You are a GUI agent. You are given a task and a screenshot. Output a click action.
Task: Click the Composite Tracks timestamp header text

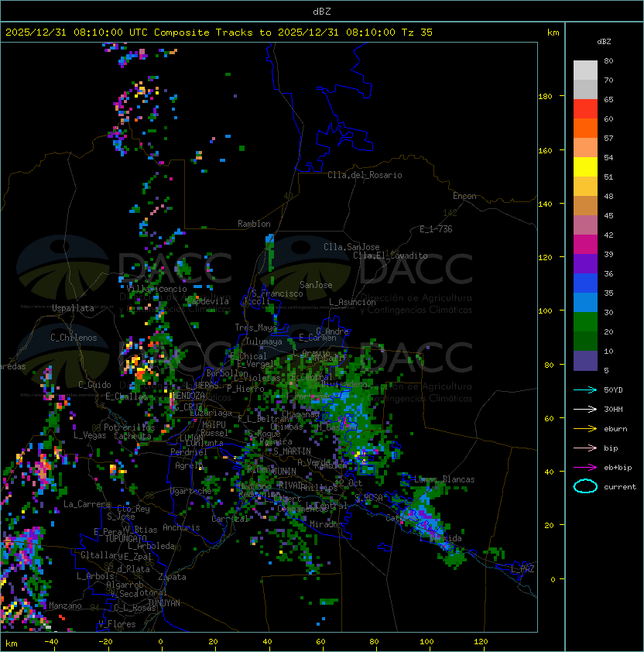[219, 33]
